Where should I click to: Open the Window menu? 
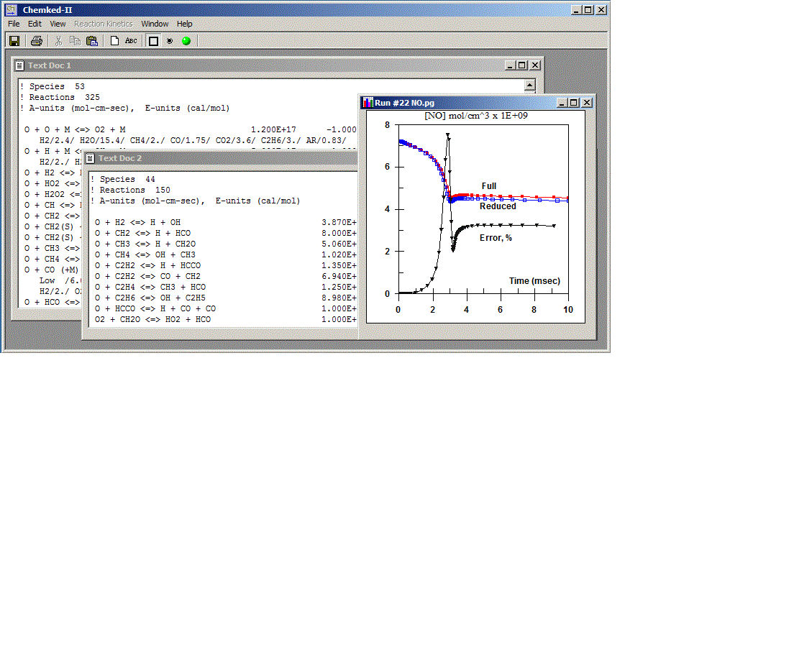pyautogui.click(x=155, y=24)
